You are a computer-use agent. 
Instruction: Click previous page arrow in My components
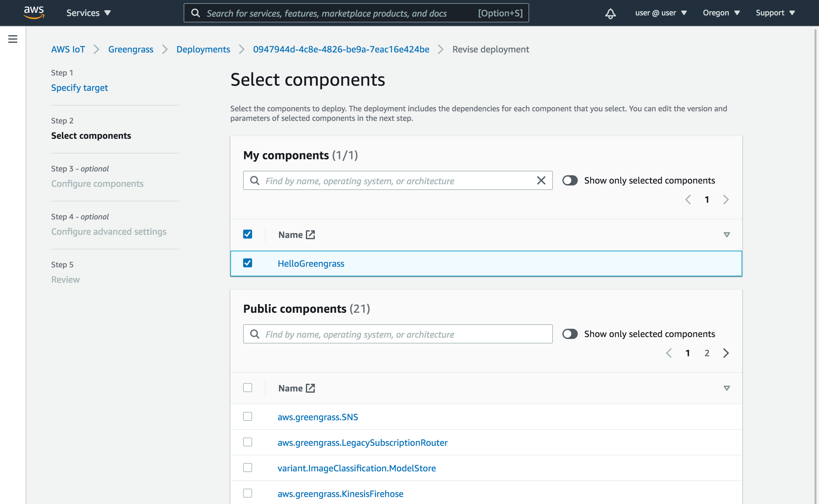[688, 200]
